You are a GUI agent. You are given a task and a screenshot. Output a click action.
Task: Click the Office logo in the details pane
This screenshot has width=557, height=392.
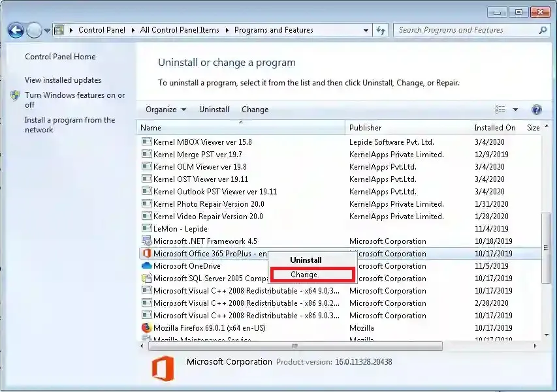[163, 368]
